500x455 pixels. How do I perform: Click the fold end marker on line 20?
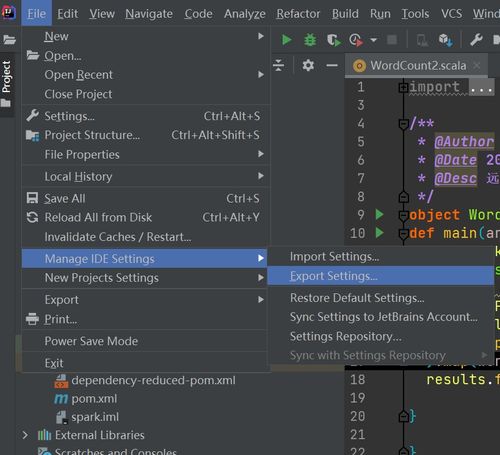pos(403,416)
